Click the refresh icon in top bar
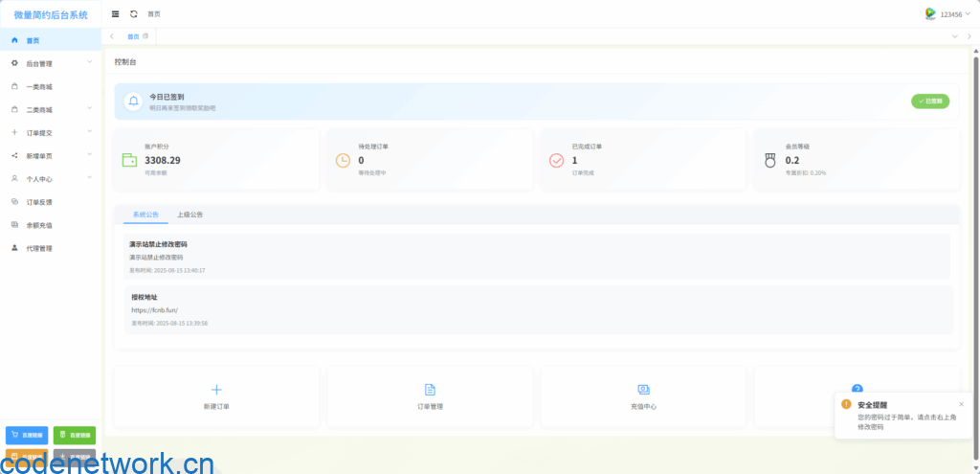 pyautogui.click(x=134, y=14)
